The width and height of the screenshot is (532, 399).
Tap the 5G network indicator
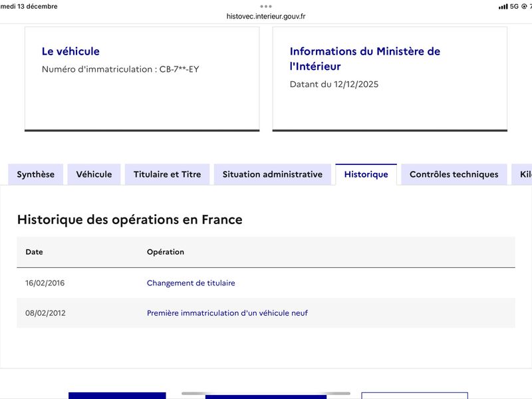click(x=514, y=7)
